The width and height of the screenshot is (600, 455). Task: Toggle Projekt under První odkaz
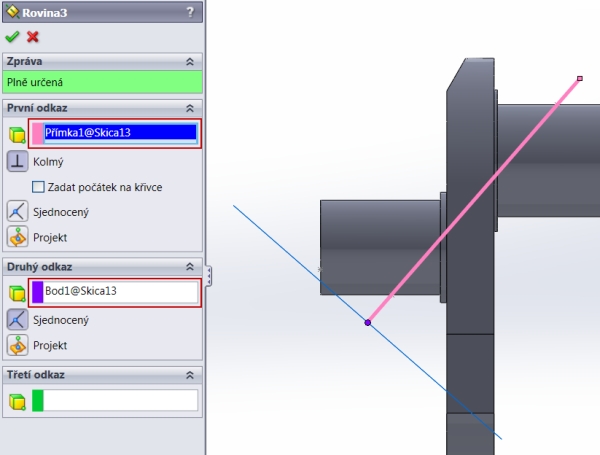click(17, 237)
